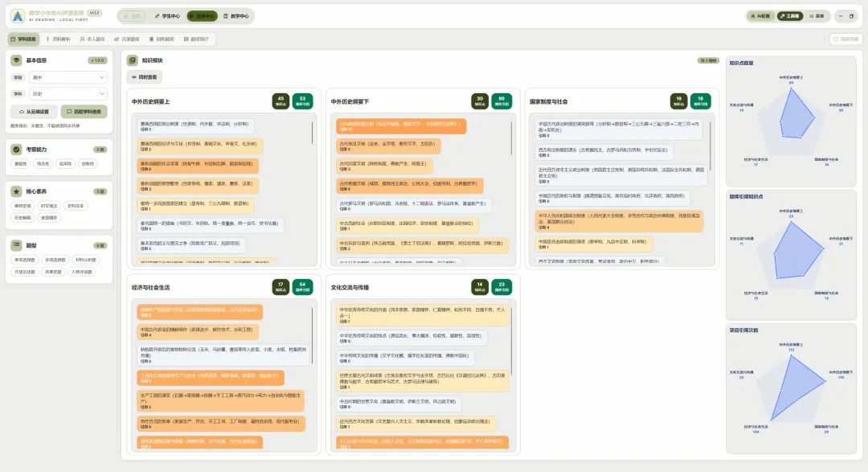Expand the 学段 dropdown showing 高中
The image size is (868, 472).
coord(68,77)
